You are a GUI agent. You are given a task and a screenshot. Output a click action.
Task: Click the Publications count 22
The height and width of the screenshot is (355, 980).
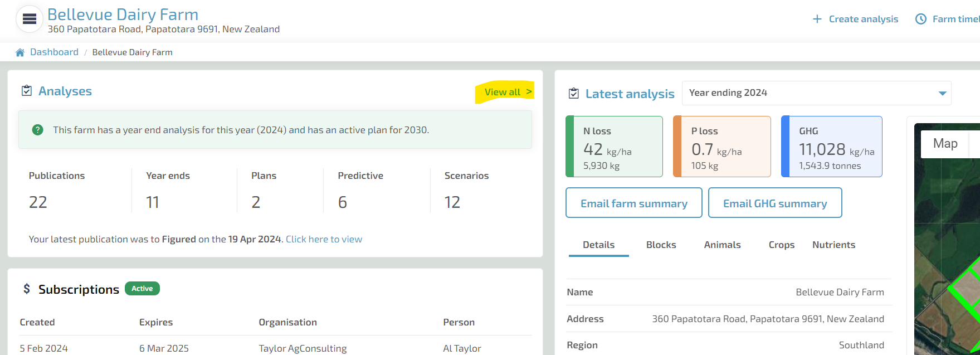point(38,202)
